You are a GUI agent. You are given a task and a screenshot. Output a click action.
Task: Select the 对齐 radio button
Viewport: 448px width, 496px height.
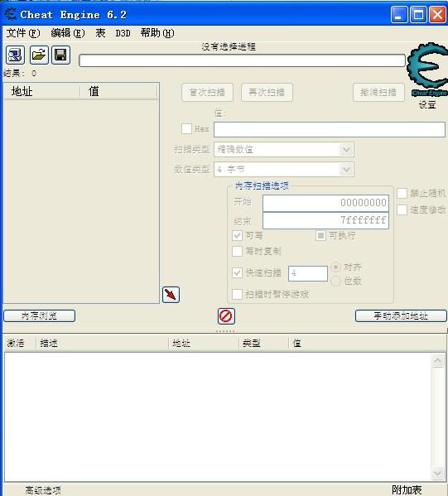tap(335, 267)
